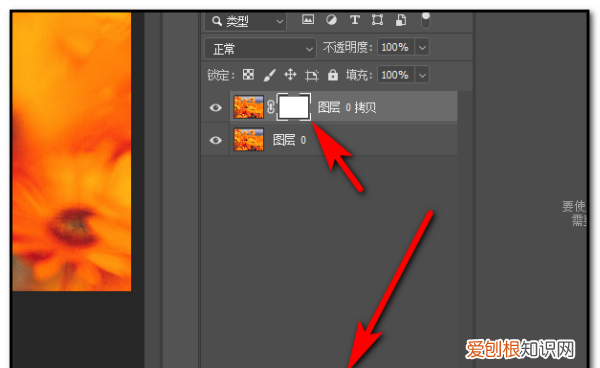Viewport: 600px width, 368px height.
Task: Hide the 图层 0 拷贝 layer
Action: pyautogui.click(x=215, y=107)
